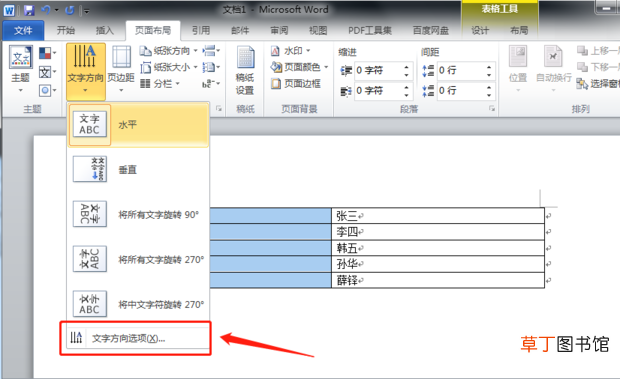Open the 自动换行 wrap text menu
Image resolution: width=620 pixels, height=379 pixels.
(x=554, y=69)
